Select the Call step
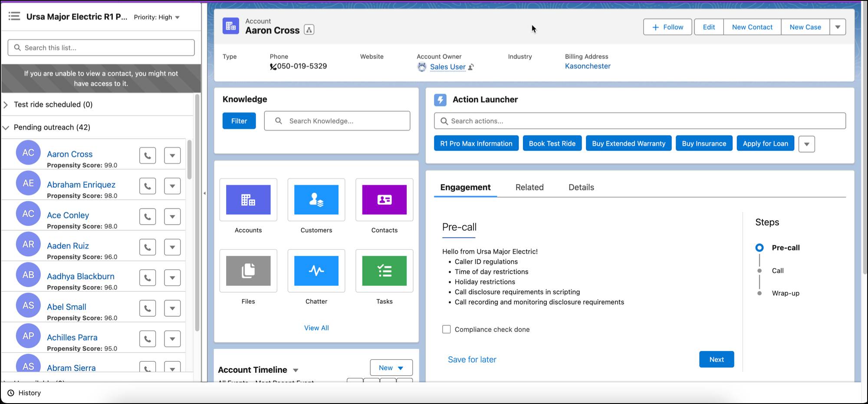Image resolution: width=868 pixels, height=404 pixels. (x=778, y=271)
